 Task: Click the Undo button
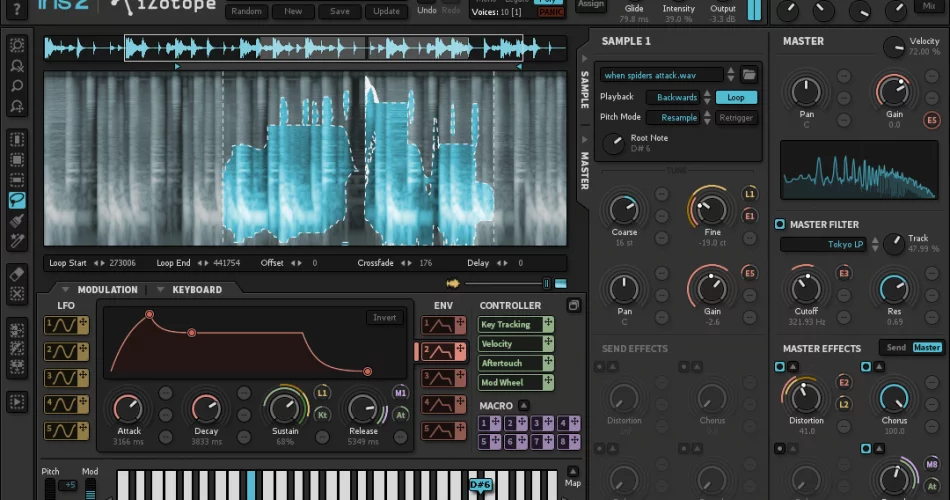(427, 10)
